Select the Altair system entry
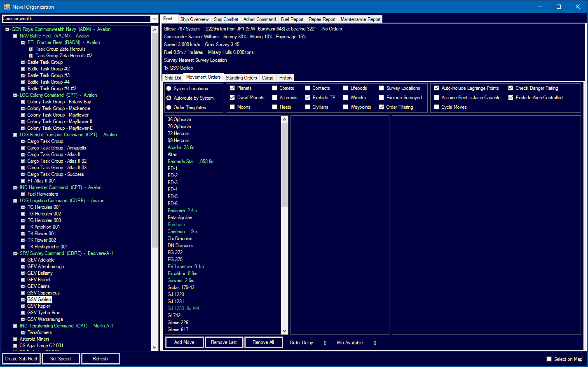 coord(172,154)
